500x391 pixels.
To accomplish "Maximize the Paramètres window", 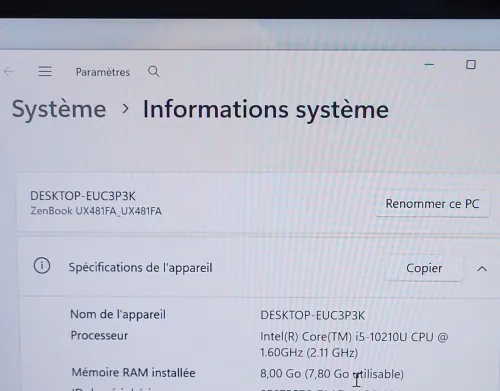I will click(x=471, y=64).
